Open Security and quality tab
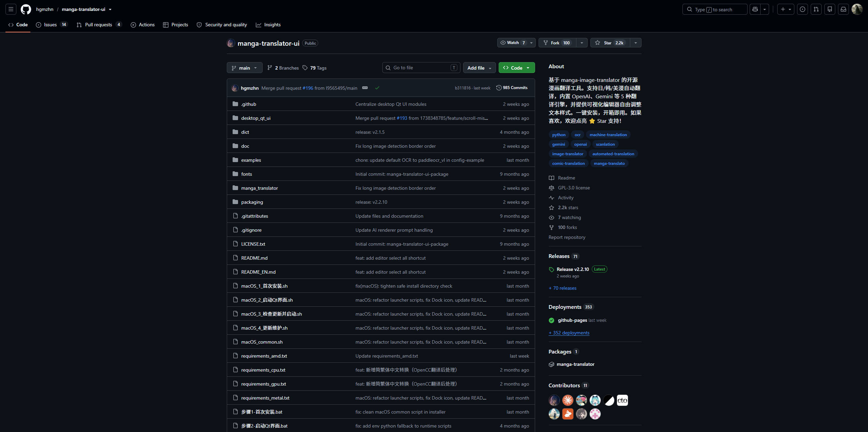The width and height of the screenshot is (868, 432). (x=222, y=25)
